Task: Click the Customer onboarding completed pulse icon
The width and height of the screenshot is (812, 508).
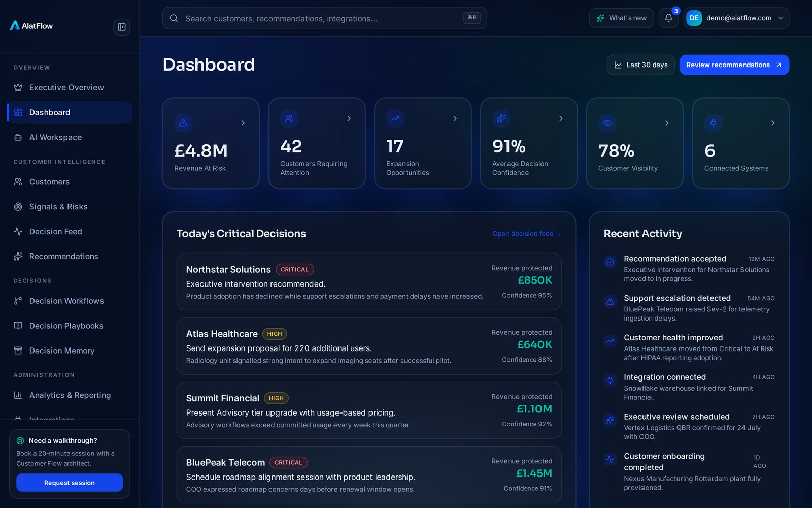Action: coord(611,460)
